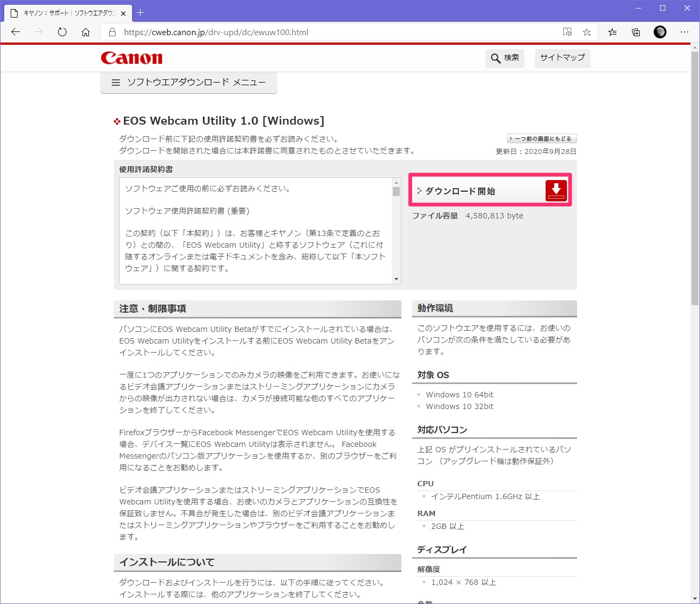The height and width of the screenshot is (604, 700).
Task: Open the lock icon for site information
Action: (x=112, y=32)
